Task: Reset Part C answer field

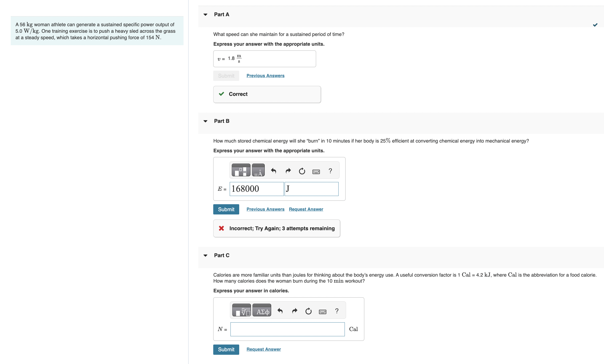Action: [x=309, y=311]
